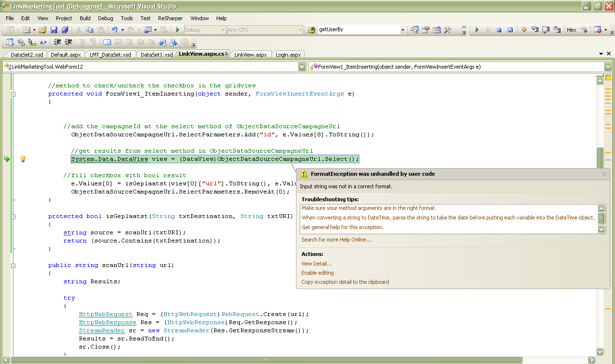The height and width of the screenshot is (364, 615).
Task: Stop debugging with the blue square icon
Action: (499, 30)
